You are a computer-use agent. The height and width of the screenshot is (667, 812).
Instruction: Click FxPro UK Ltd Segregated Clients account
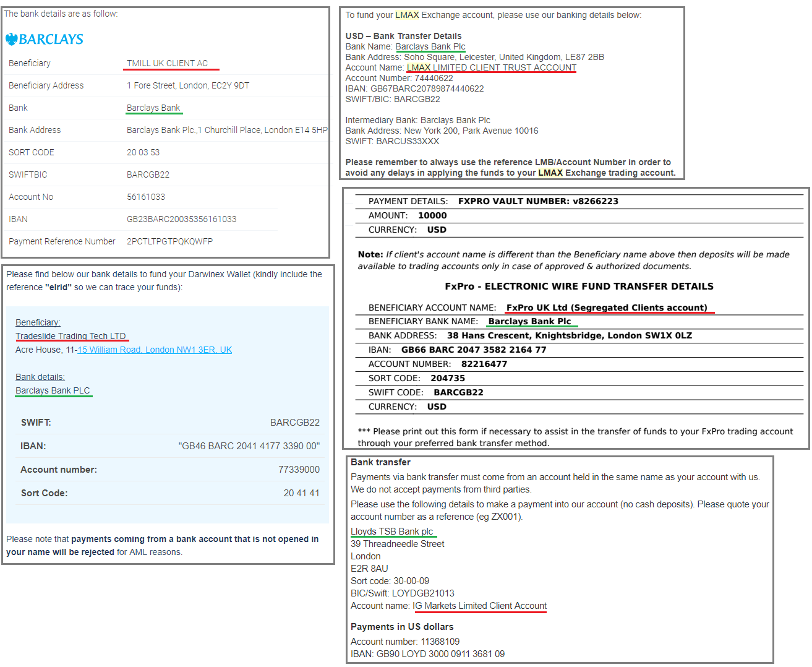607,308
